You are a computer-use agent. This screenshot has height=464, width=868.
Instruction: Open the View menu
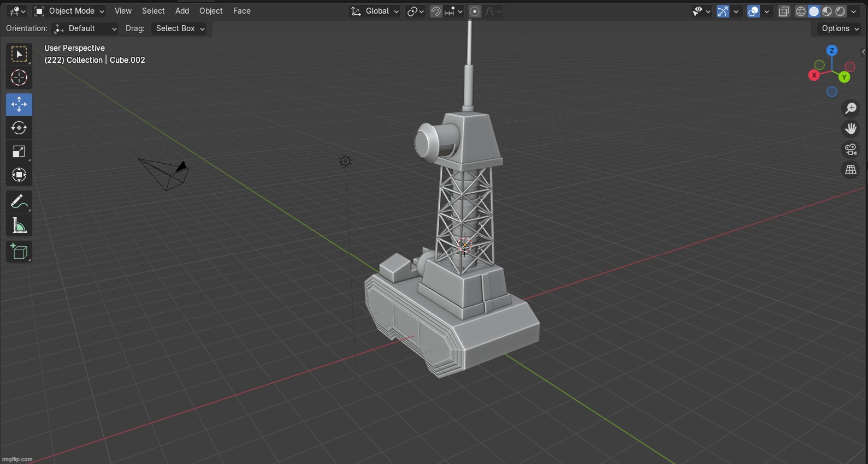tap(123, 11)
